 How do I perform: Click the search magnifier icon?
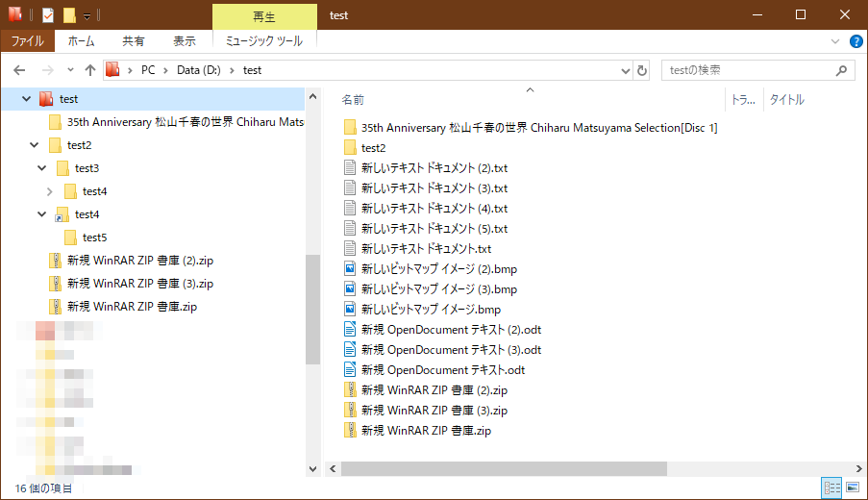pos(841,70)
